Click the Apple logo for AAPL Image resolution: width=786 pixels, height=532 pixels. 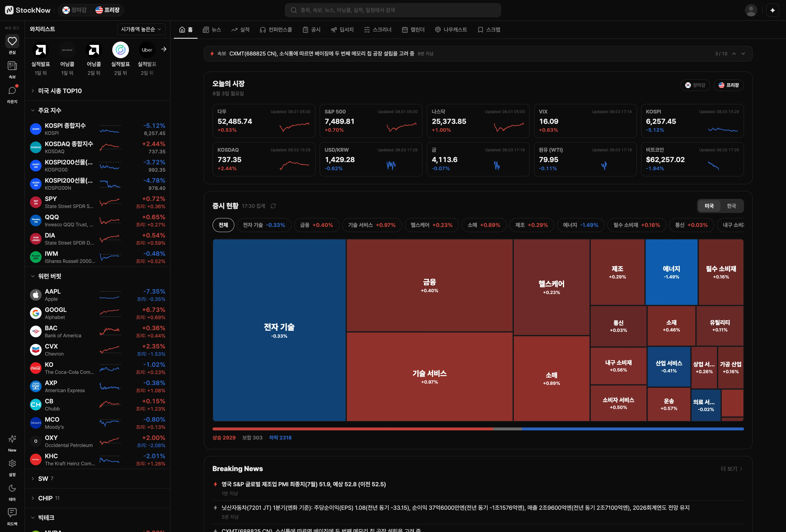click(36, 295)
